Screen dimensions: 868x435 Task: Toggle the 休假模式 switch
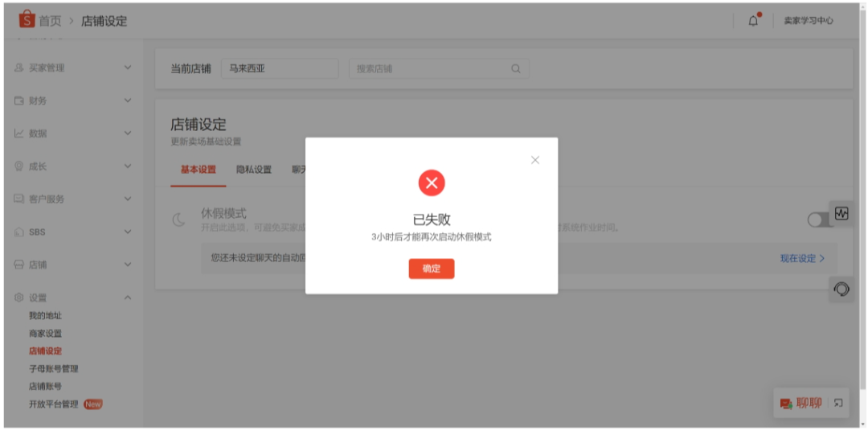click(819, 220)
